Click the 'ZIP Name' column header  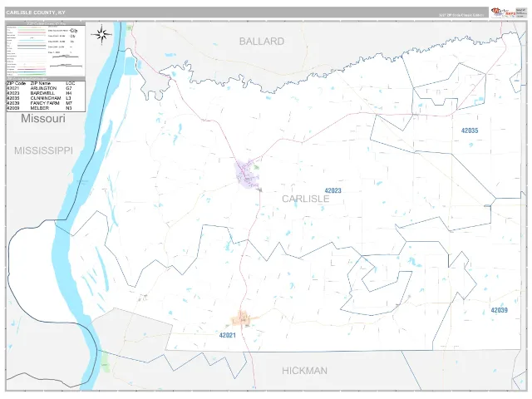tap(41, 83)
